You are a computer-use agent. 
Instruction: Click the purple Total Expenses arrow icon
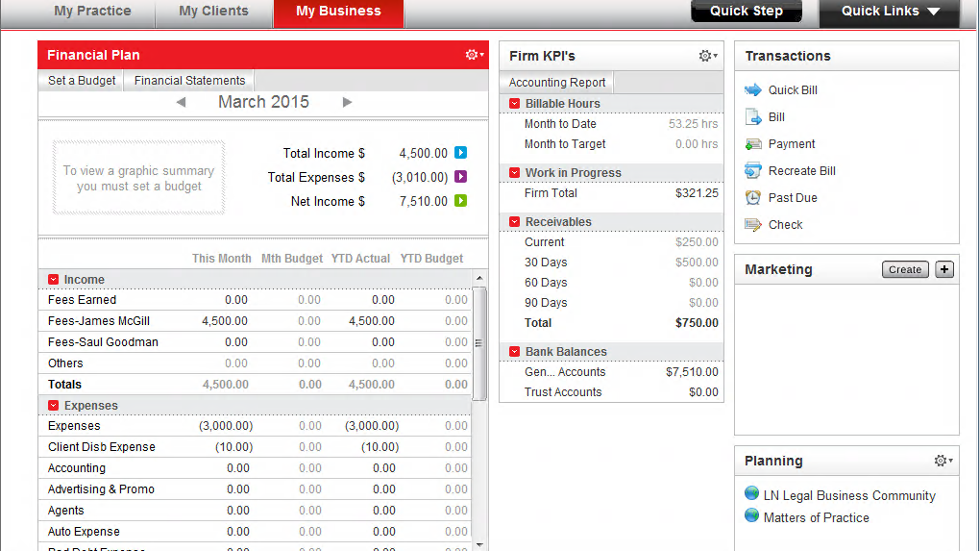coord(460,177)
